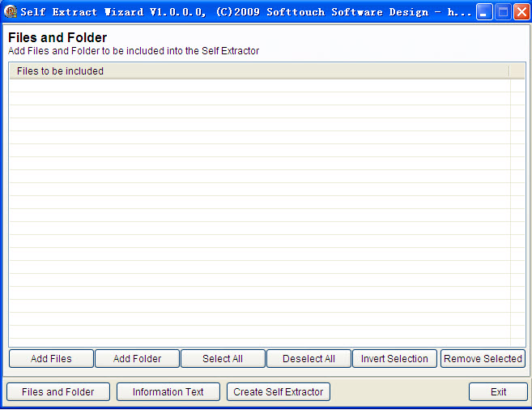The height and width of the screenshot is (410, 532).
Task: Click the Remove Selected button
Action: [x=483, y=359]
